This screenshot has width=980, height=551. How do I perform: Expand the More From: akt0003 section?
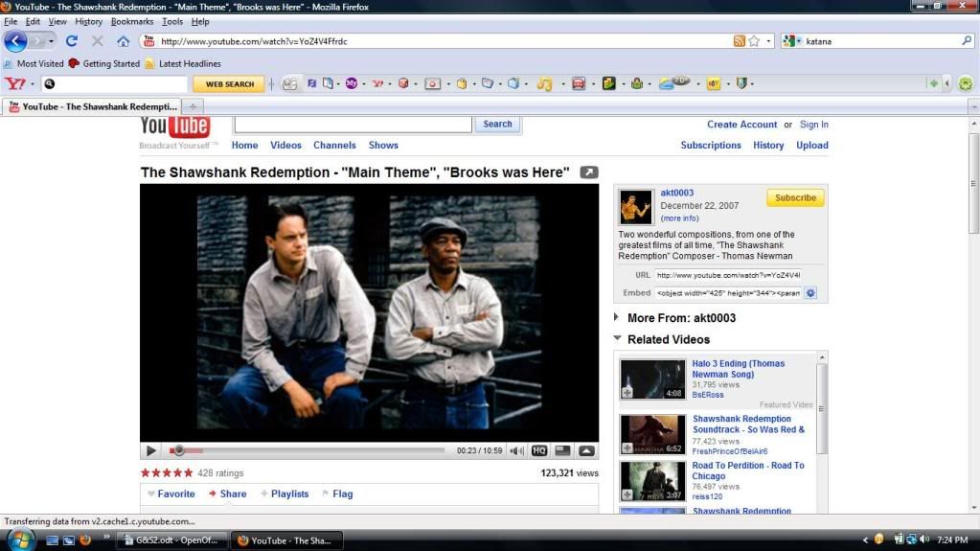[x=616, y=318]
